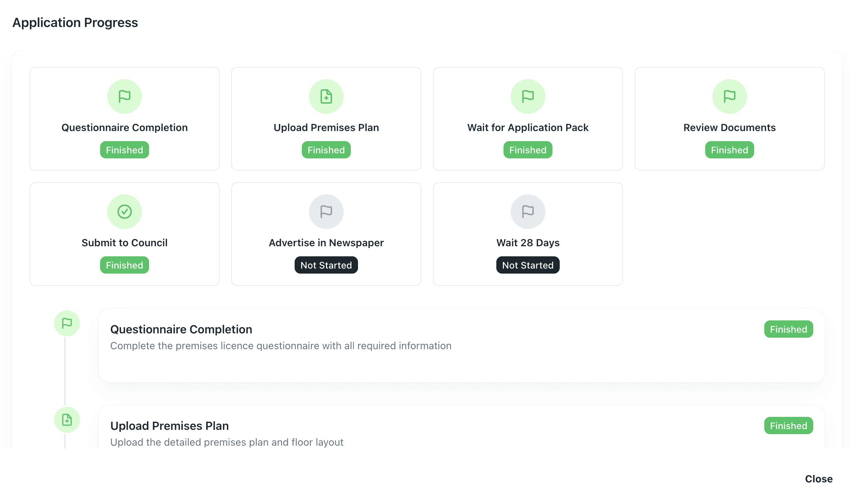Click the Finished badge under Wait for Application Pack
Viewport: 850px width, 504px height.
click(528, 150)
